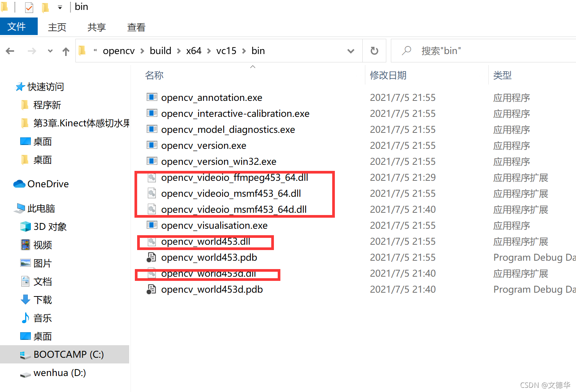Image resolution: width=576 pixels, height=392 pixels.
Task: Click the Properties quick access checkmark icon
Action: 29,7
